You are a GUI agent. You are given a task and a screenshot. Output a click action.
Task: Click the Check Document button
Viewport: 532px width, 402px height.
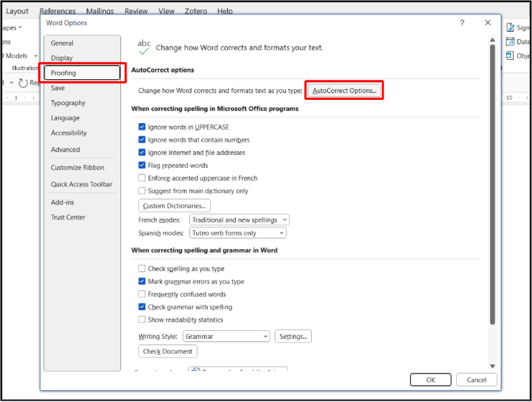168,351
